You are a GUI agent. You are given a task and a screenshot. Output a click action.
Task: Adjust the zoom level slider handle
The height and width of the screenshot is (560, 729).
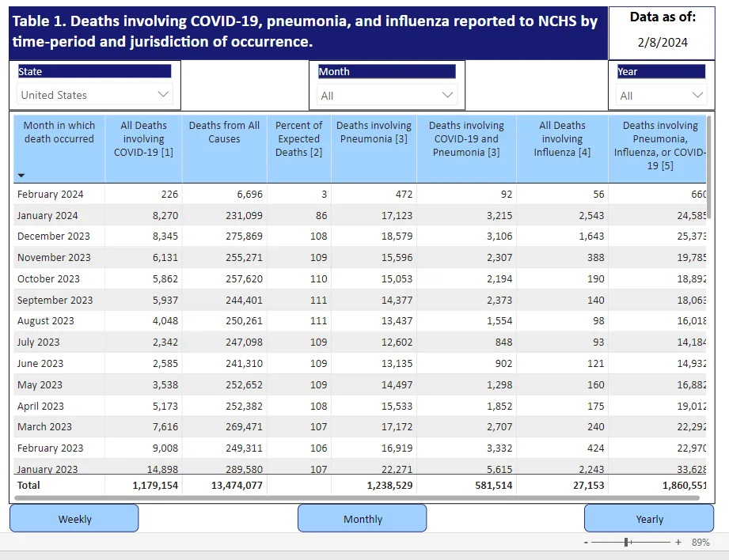point(626,543)
